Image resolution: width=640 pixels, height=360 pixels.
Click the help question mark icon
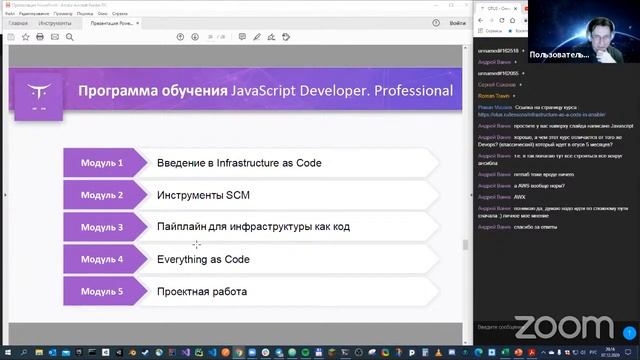coord(436,23)
